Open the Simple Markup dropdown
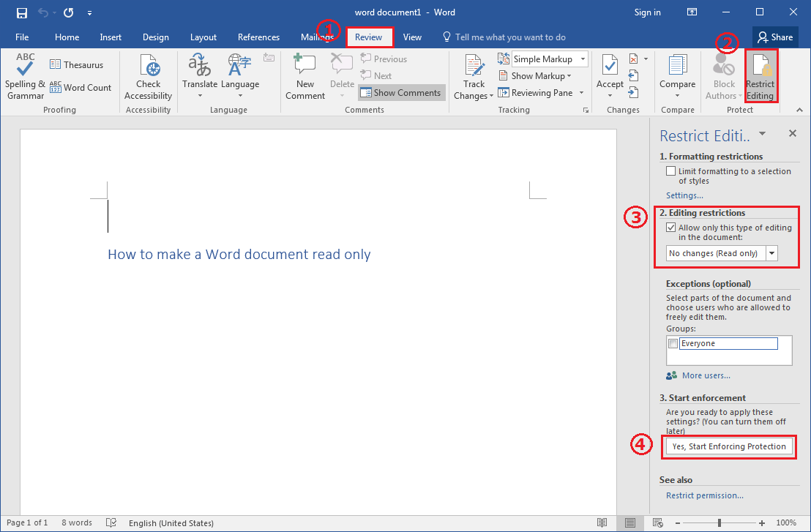Viewport: 811px width, 532px height. click(583, 59)
